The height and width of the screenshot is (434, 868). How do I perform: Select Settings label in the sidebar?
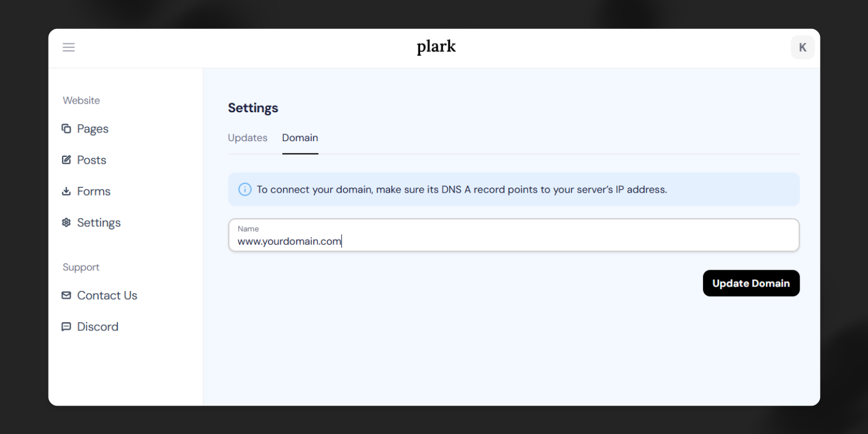coord(99,222)
